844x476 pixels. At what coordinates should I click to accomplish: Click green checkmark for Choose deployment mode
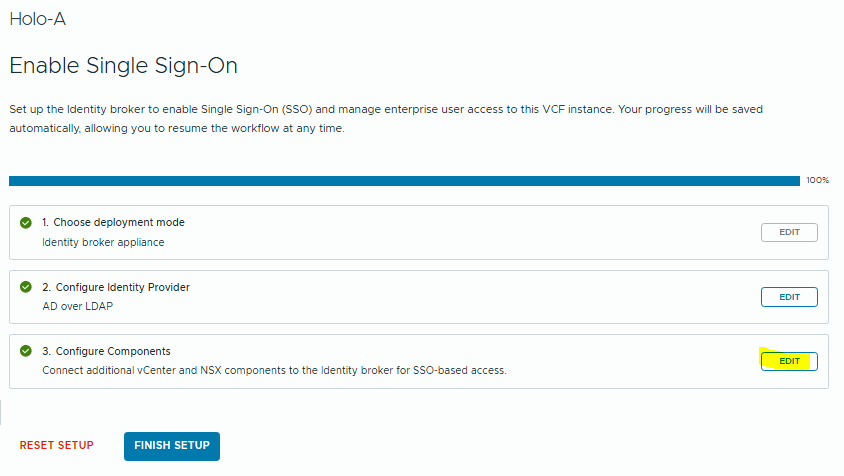[x=26, y=222]
